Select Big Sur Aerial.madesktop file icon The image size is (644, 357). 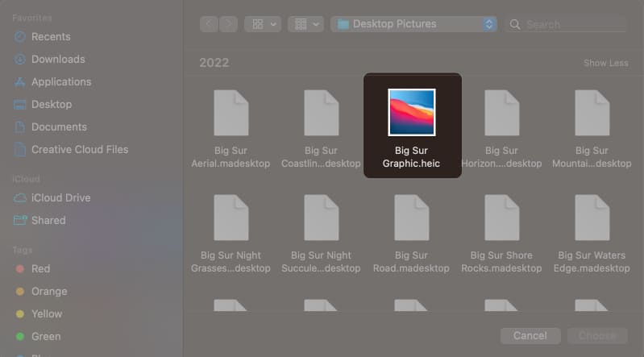click(231, 113)
